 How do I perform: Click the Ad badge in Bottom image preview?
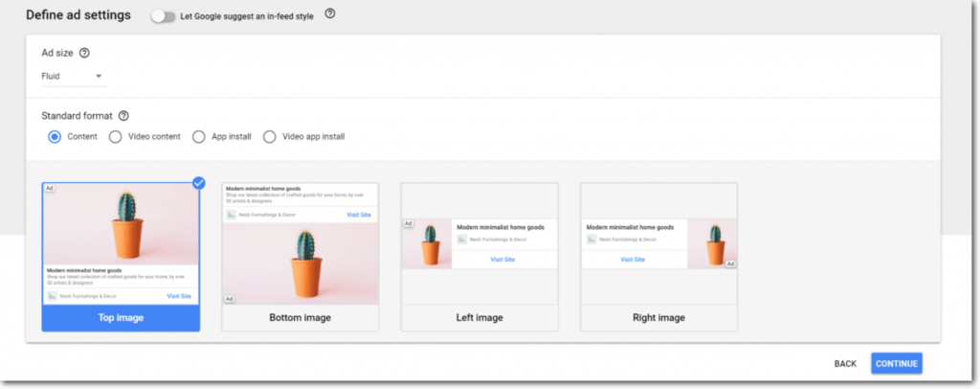point(229,299)
